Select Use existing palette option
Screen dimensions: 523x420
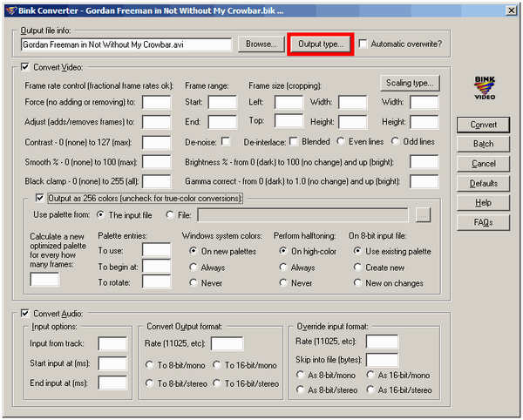click(357, 251)
